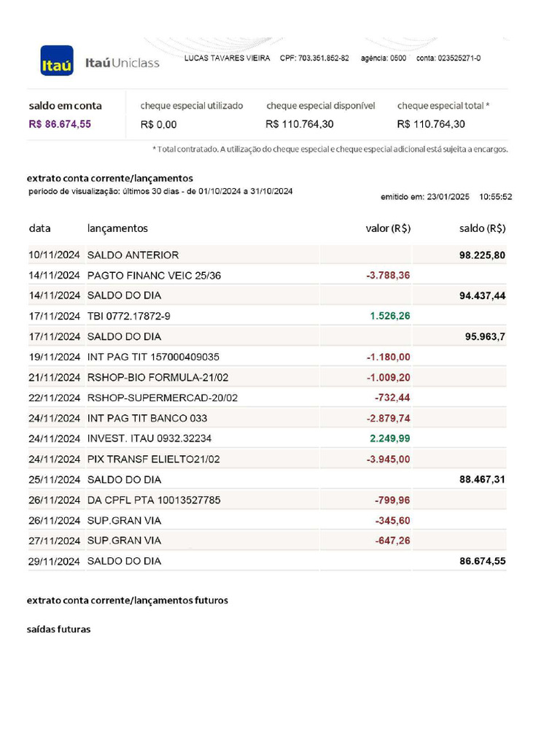The image size is (560, 747).
Task: Click the saídas futuras heading
Action: tap(59, 629)
